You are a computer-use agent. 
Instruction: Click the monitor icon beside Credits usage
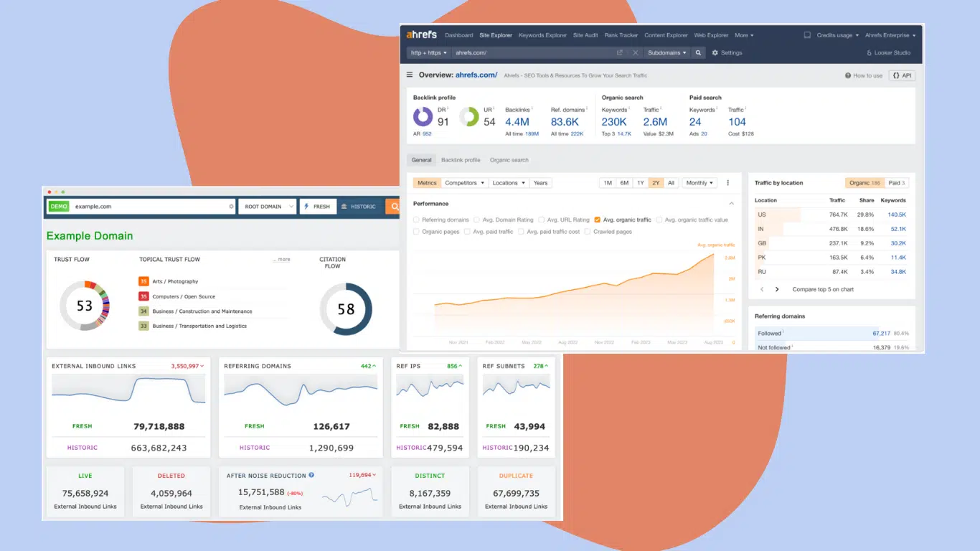807,34
